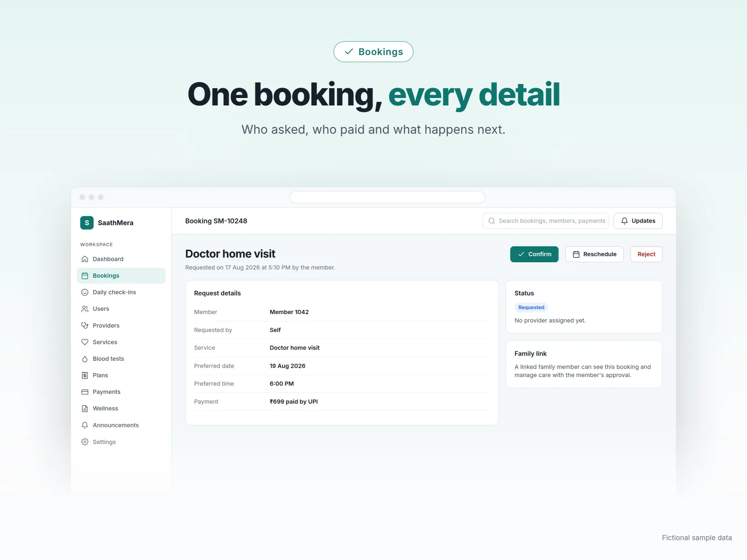Click the '19 Aug 2026' preferred date
This screenshot has width=747, height=560.
[x=288, y=366]
